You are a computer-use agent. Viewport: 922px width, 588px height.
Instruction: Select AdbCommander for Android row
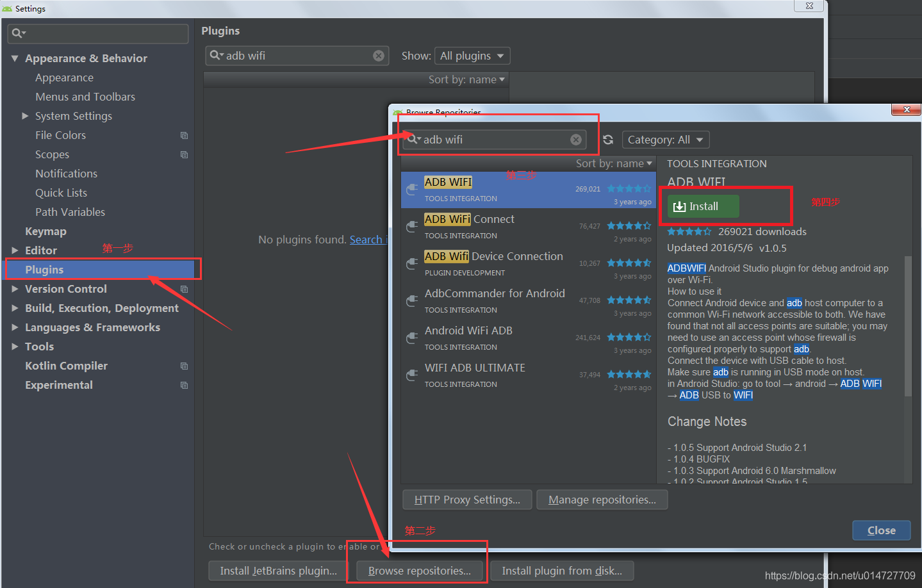click(x=529, y=301)
